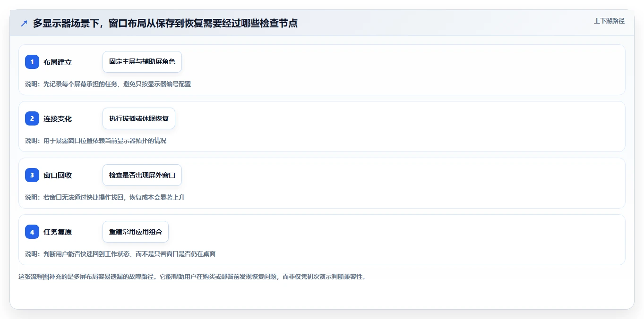This screenshot has height=319, width=644.
Task: Click the description starting 说明：先记录每个屏幕
Action: click(x=108, y=84)
